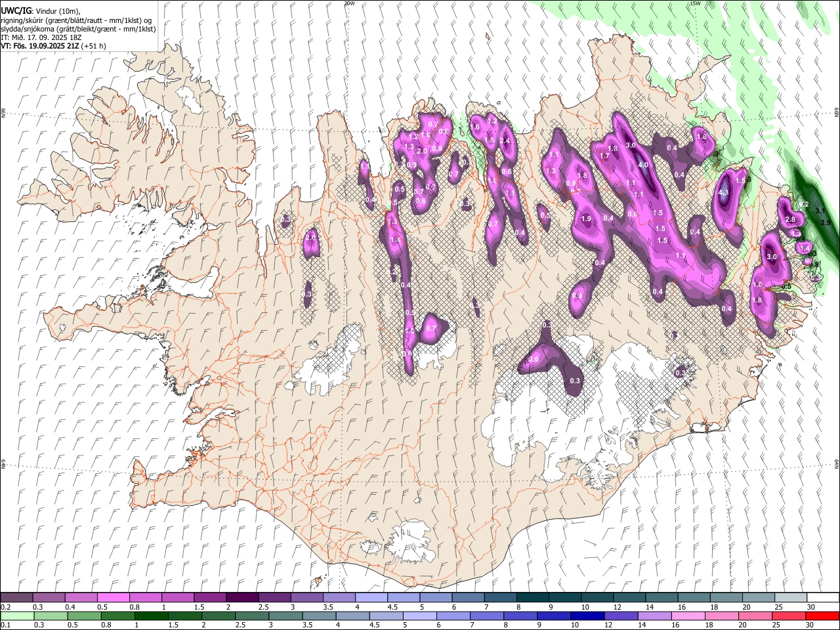Click the violet 12 rain swatch

[621, 616]
